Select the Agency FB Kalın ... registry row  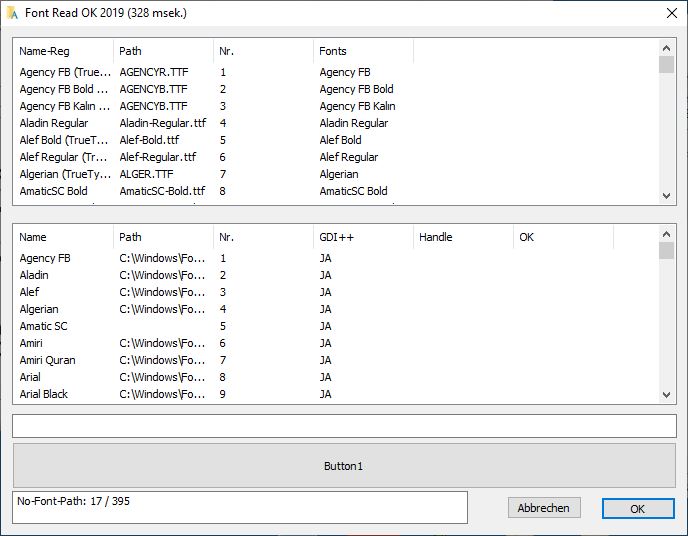pos(64,107)
